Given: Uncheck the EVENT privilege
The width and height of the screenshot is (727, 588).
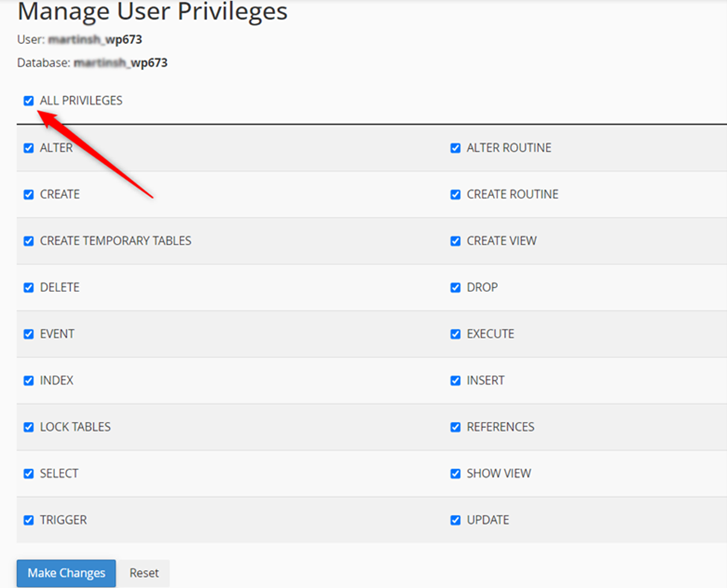Looking at the screenshot, I should click(x=28, y=334).
